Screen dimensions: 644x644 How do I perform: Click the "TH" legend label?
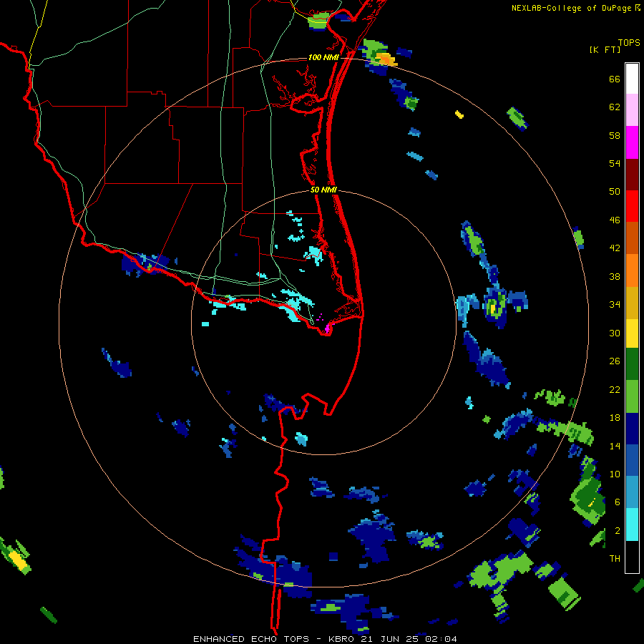click(x=615, y=559)
